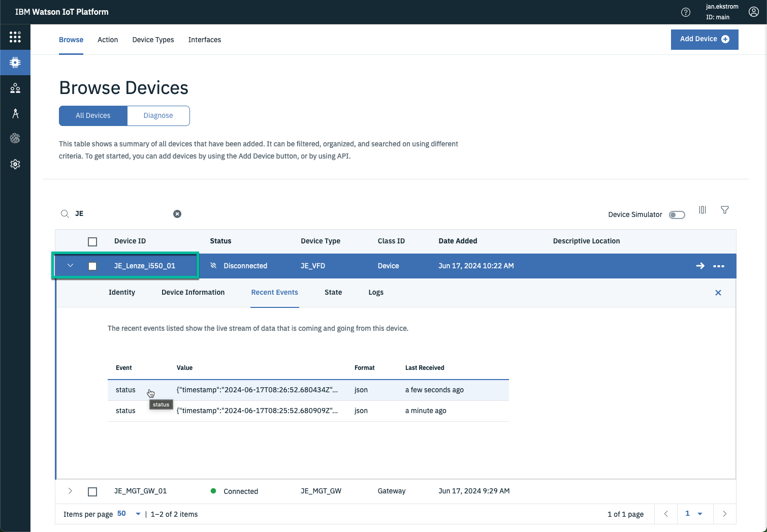The image size is (767, 532).
Task: Open the app switcher grid icon
Action: [15, 37]
